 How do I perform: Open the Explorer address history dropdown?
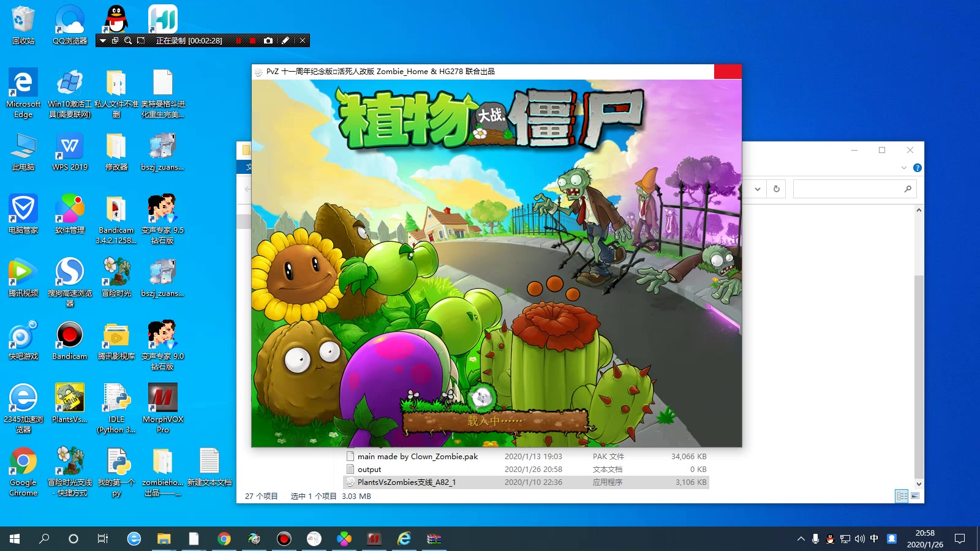coord(758,189)
